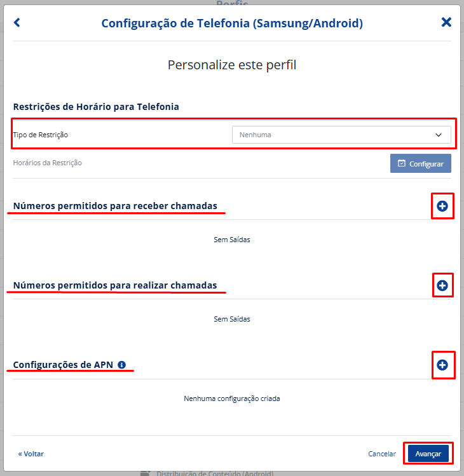Click the Configurações de APN heading
The image size is (464, 476).
[x=63, y=365]
